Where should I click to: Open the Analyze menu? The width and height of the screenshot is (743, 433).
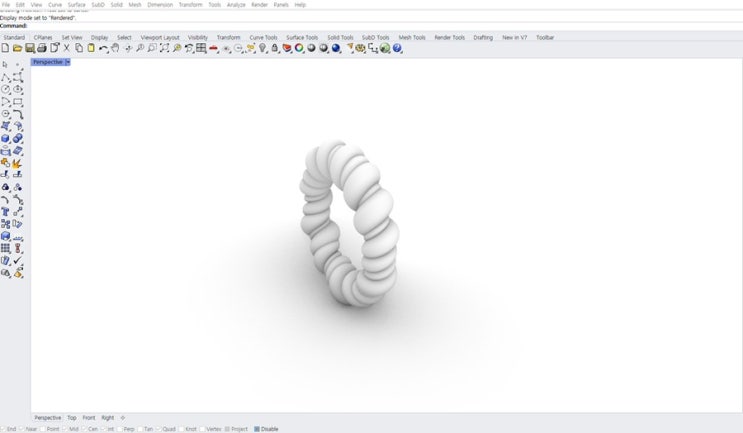coord(236,5)
